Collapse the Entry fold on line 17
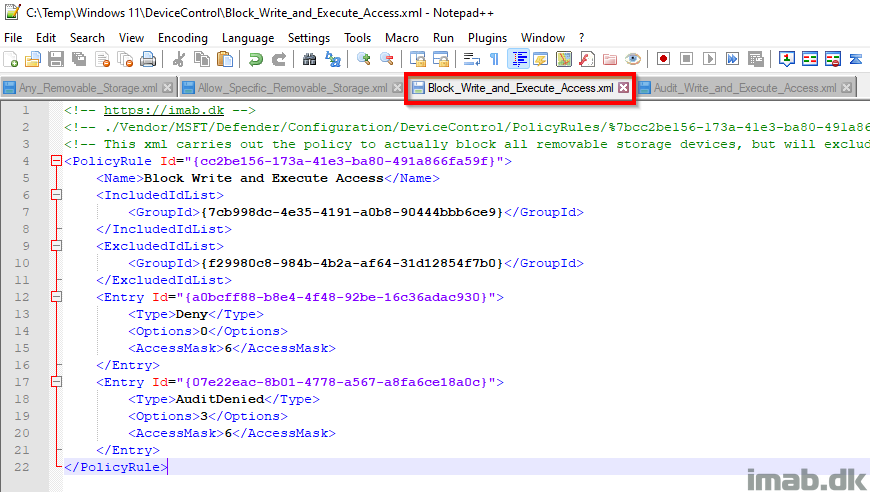The image size is (870, 492). coord(56,382)
